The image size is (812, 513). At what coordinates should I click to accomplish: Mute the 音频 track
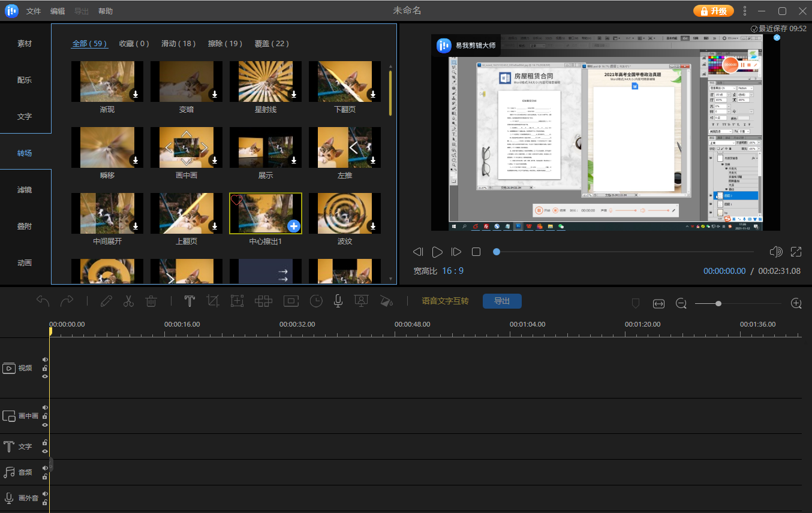pos(45,468)
